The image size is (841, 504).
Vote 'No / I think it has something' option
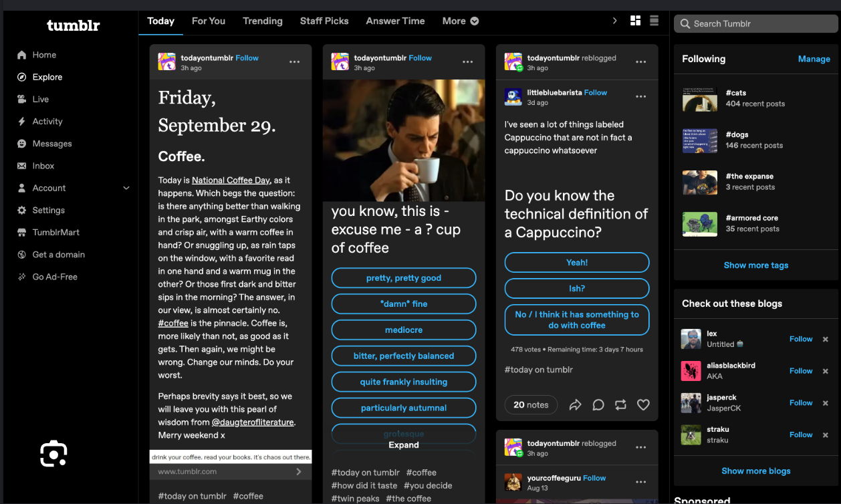(577, 320)
